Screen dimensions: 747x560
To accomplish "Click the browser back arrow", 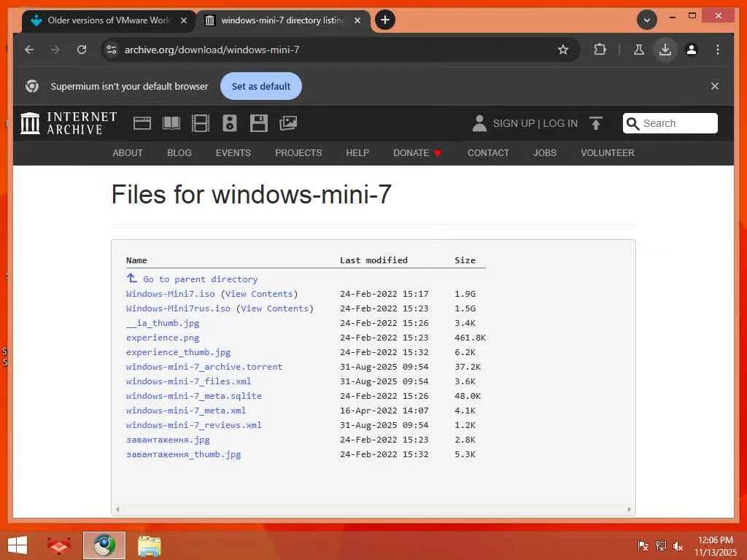I will [x=29, y=50].
